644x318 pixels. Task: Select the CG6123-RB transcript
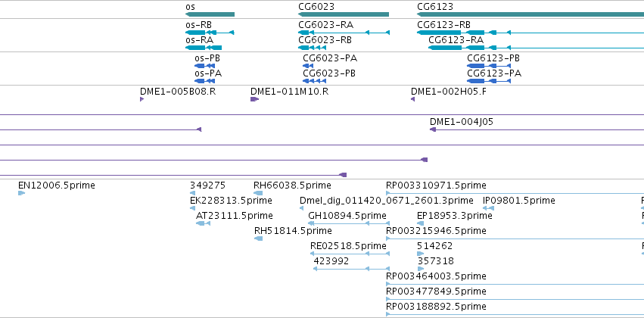(x=530, y=33)
